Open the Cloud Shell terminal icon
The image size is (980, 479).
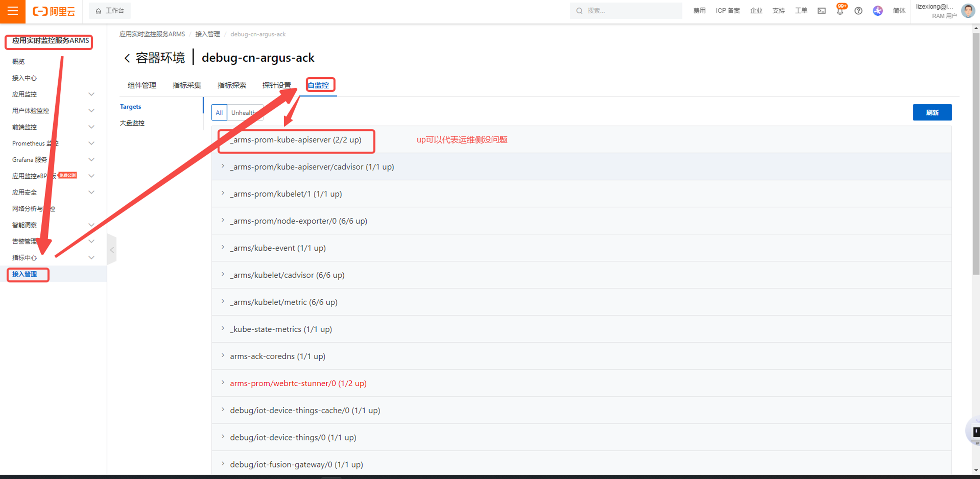(822, 11)
